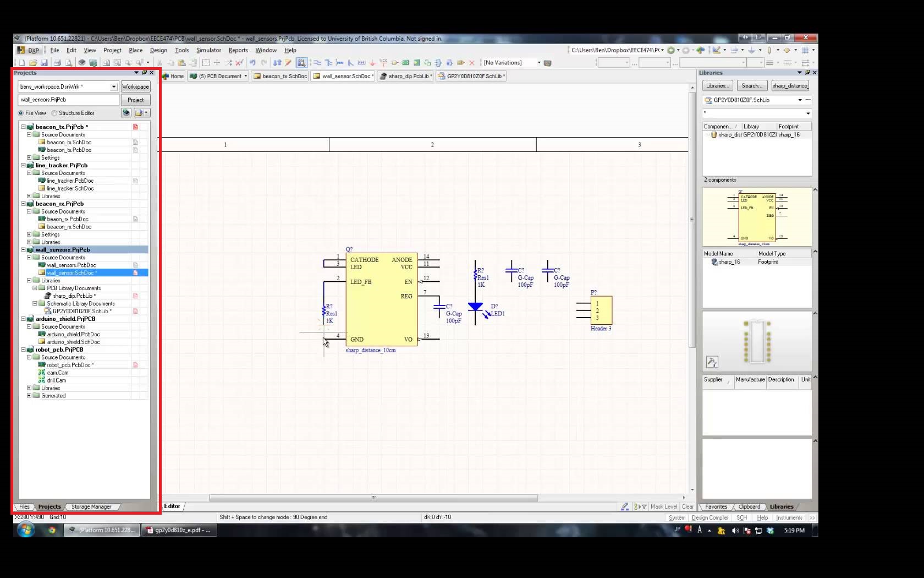Viewport: 924px width, 578px height.
Task: Select arduino_shield.SchDoc in the project tree
Action: pos(73,342)
